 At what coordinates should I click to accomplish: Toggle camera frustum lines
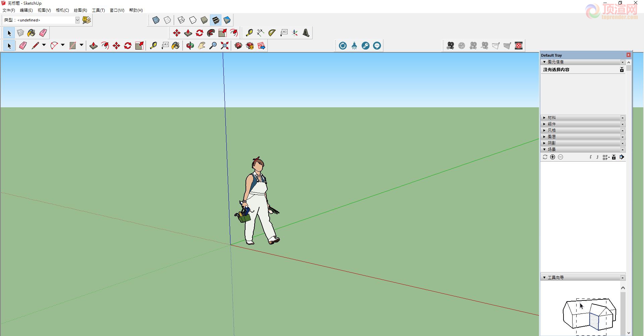(x=496, y=46)
